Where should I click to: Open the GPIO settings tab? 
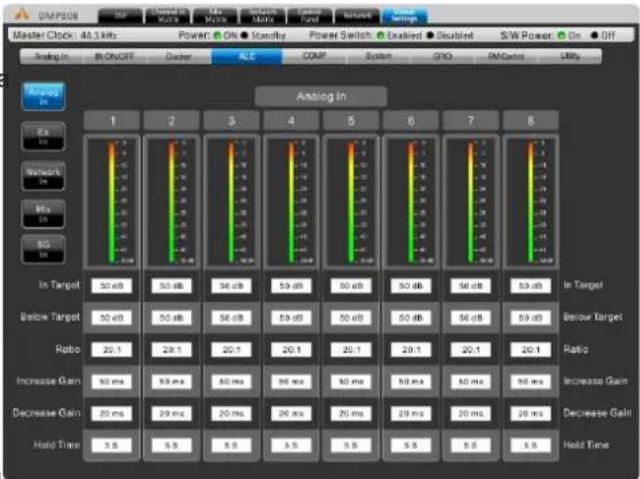pos(442,56)
